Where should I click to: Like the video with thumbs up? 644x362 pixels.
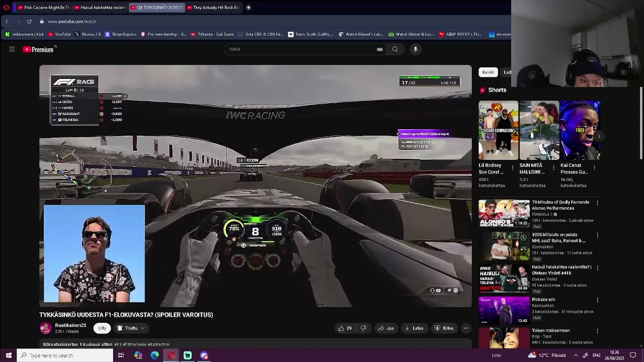coord(345,328)
